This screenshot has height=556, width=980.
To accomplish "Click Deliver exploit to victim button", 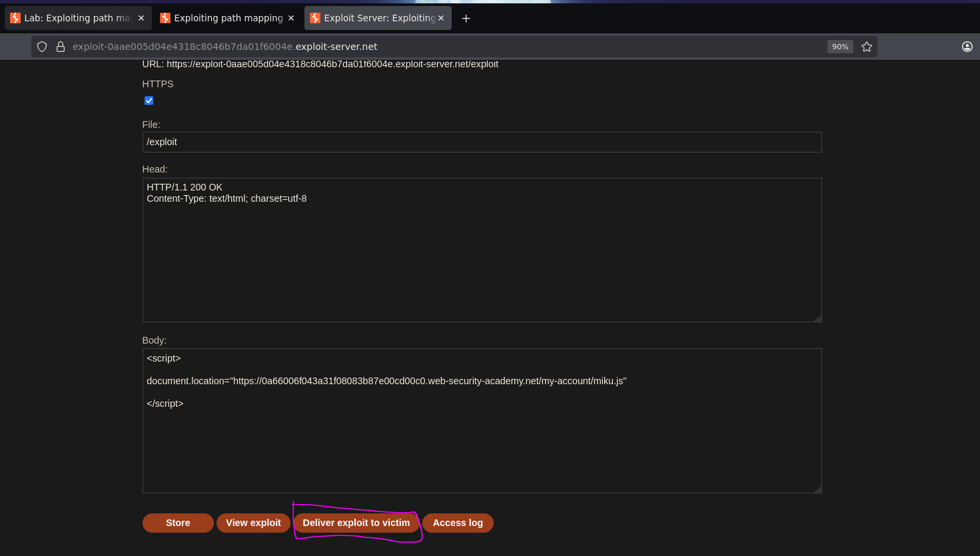I will pyautogui.click(x=356, y=523).
